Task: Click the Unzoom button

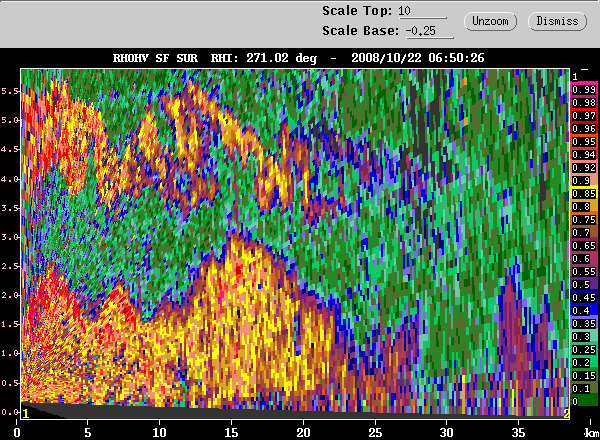Action: (492, 20)
